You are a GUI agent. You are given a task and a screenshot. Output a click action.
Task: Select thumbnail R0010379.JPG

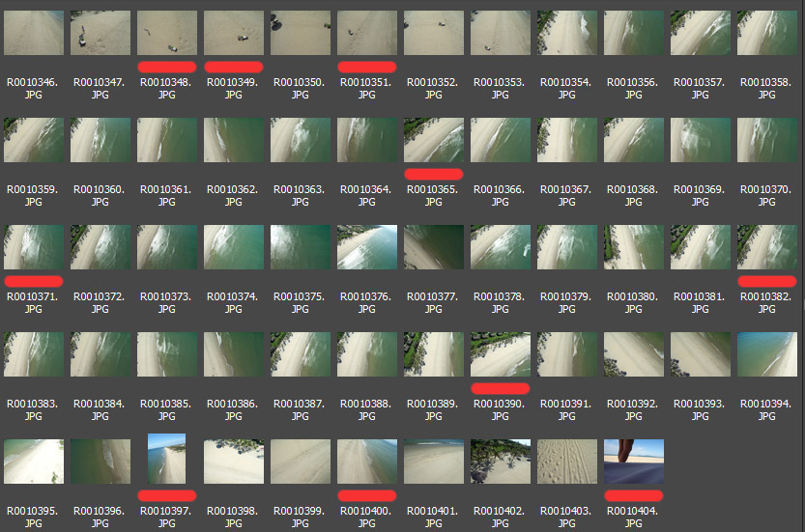pyautogui.click(x=567, y=247)
